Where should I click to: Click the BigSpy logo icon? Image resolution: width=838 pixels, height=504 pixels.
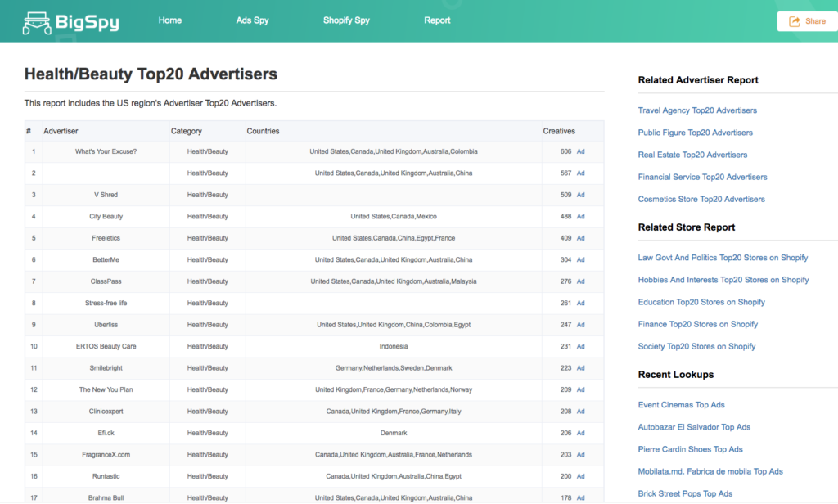click(37, 23)
